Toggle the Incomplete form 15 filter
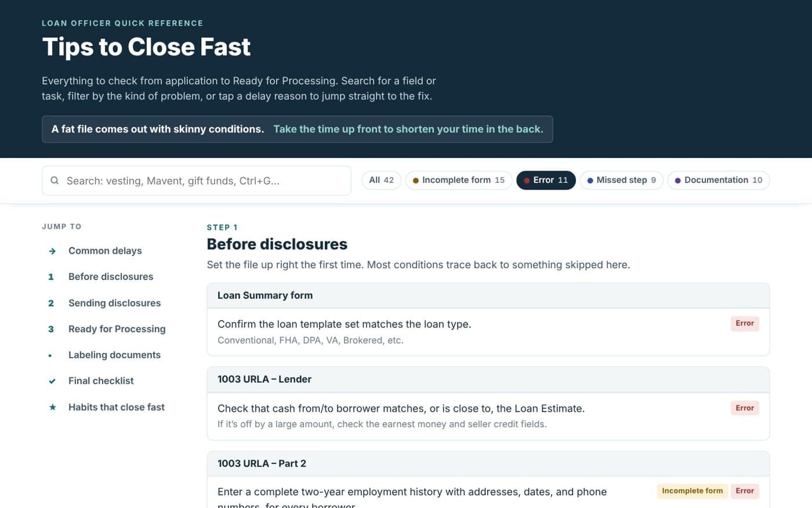812x508 pixels. click(459, 180)
